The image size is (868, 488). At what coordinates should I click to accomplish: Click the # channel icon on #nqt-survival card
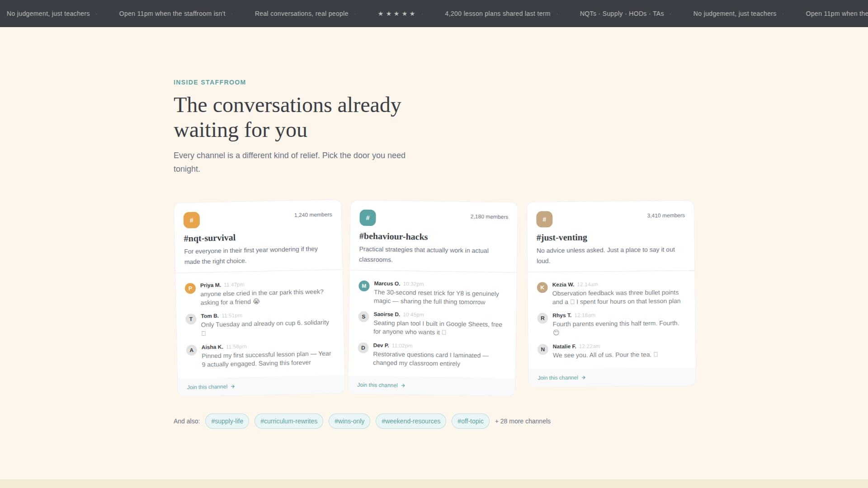192,220
